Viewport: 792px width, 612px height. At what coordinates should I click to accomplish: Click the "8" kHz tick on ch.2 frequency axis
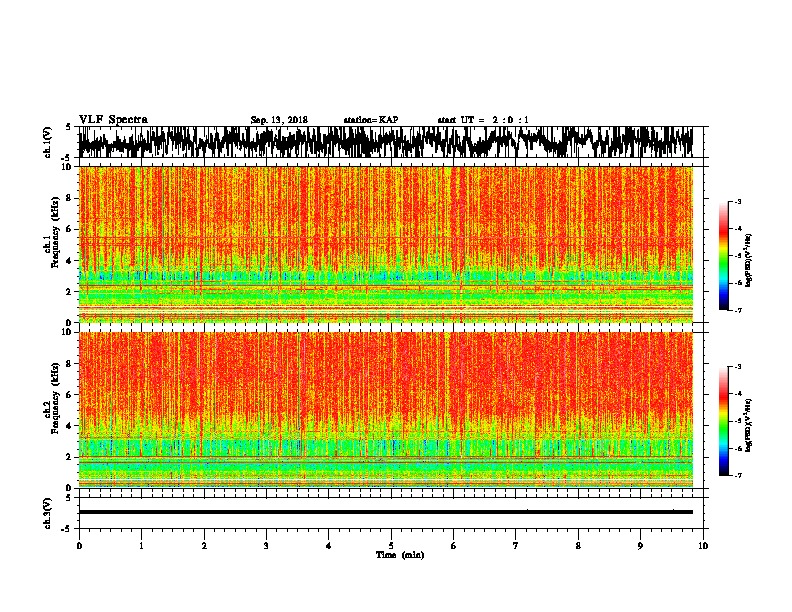[x=69, y=364]
